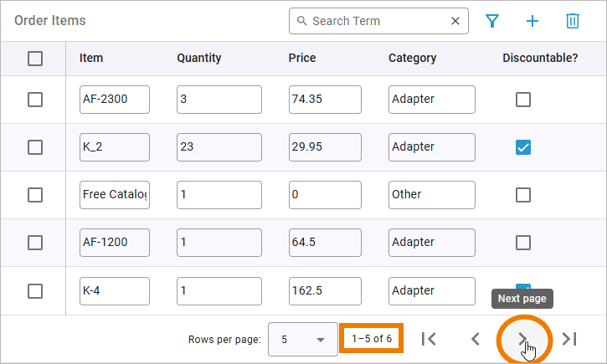
Task: Edit the Quantity field showing 23
Action: click(219, 147)
